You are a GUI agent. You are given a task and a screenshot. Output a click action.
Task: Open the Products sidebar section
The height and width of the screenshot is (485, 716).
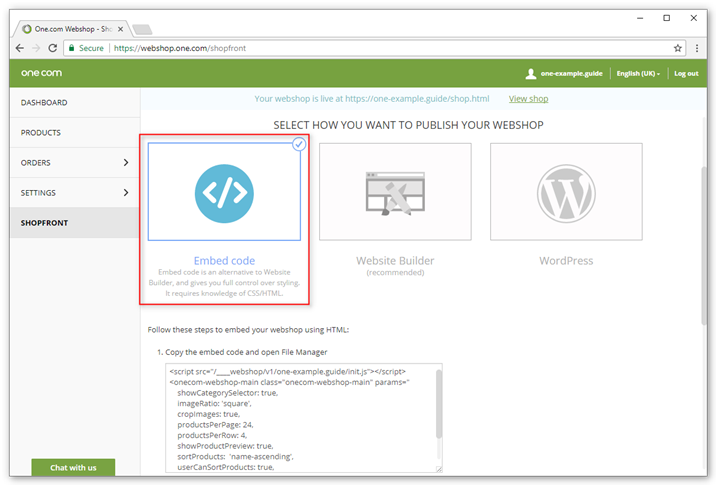[x=75, y=133]
